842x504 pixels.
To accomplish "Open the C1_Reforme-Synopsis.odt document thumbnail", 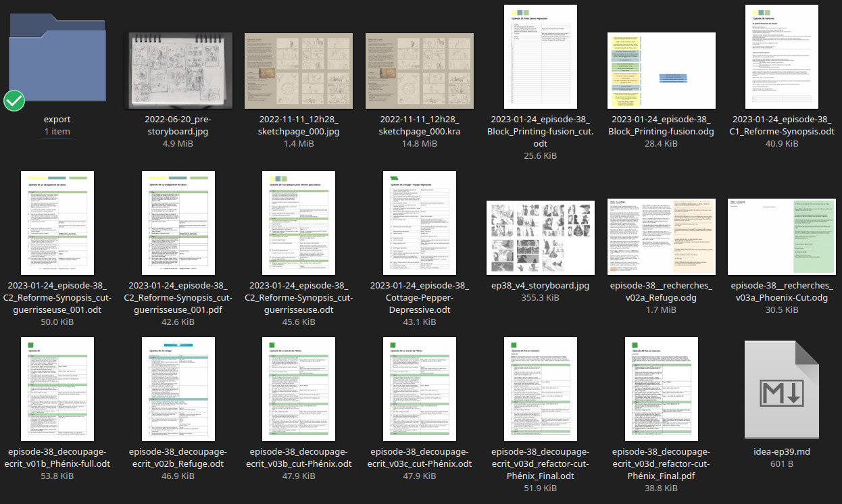I will [781, 57].
